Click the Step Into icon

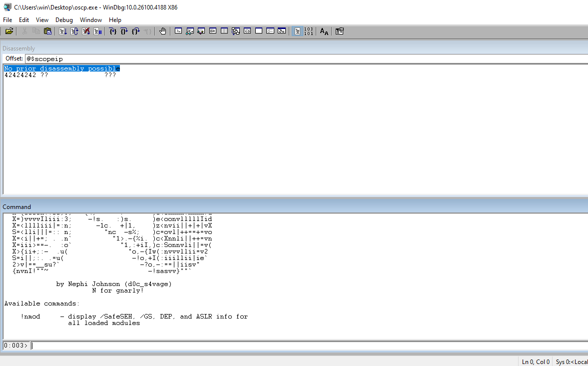point(113,31)
